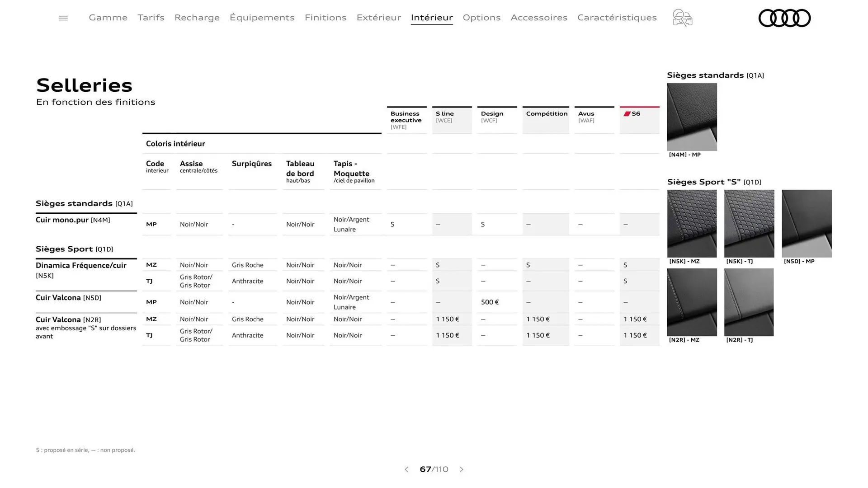Open the hamburger navigation menu
This screenshot has width=868, height=488.
click(x=63, y=18)
